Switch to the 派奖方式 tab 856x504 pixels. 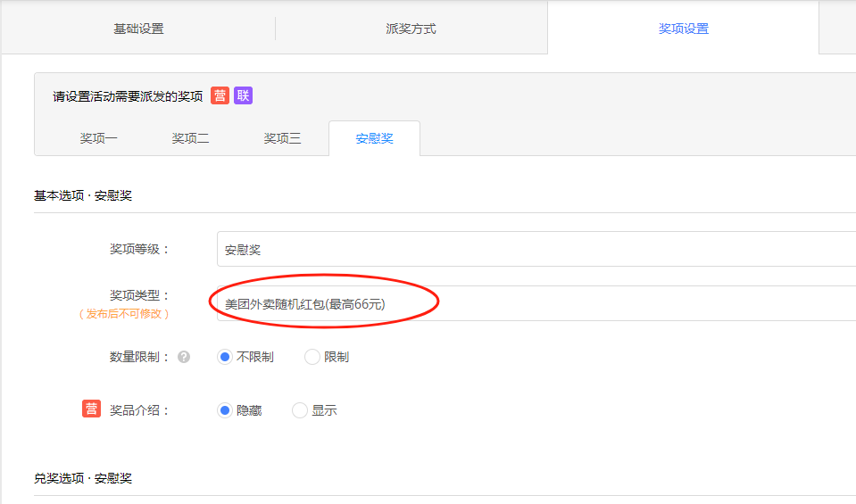(411, 29)
